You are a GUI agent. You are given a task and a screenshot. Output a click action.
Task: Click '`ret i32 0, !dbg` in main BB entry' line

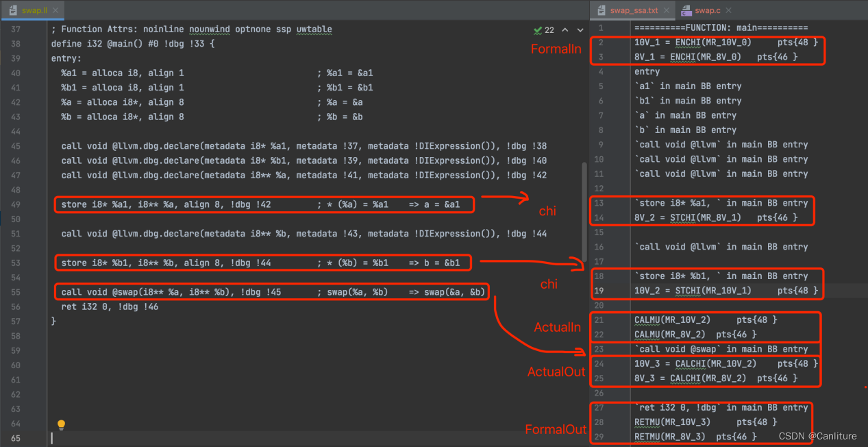(x=721, y=407)
